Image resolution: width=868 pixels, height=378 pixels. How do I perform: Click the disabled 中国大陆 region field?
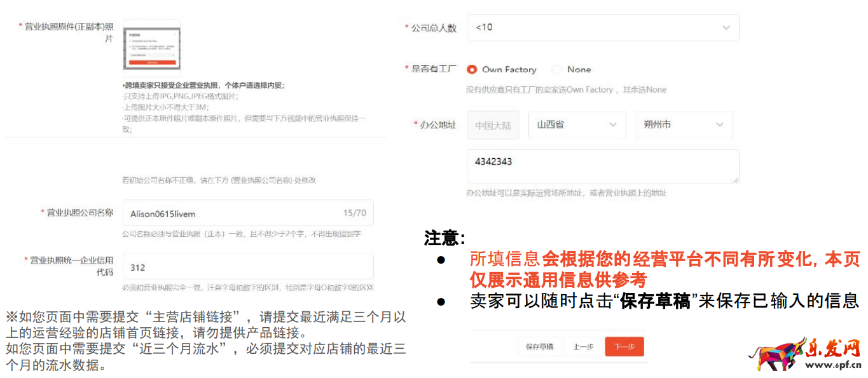pyautogui.click(x=493, y=125)
